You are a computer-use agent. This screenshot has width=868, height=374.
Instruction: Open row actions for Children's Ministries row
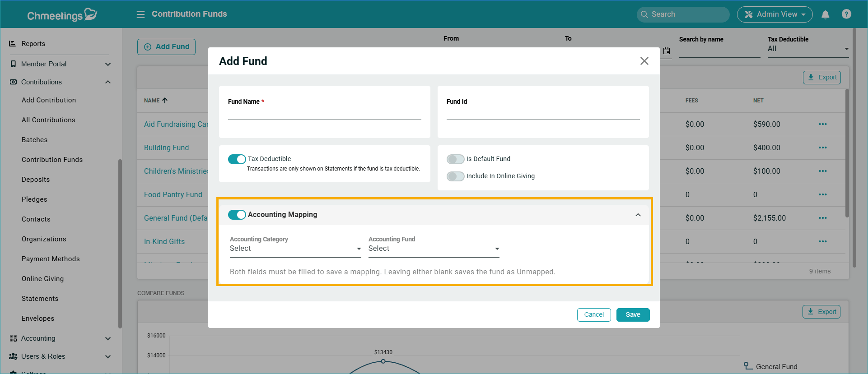[x=823, y=171]
